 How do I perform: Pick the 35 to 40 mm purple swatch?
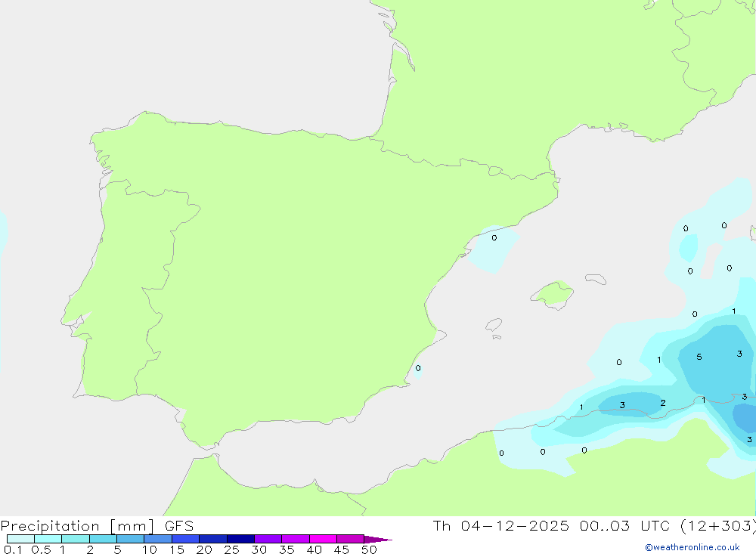tap(295, 539)
